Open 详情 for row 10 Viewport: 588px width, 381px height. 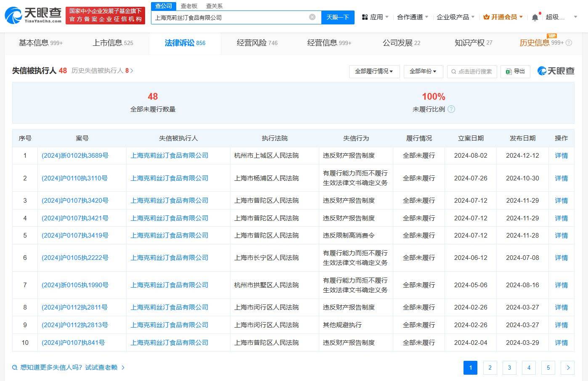click(x=561, y=343)
